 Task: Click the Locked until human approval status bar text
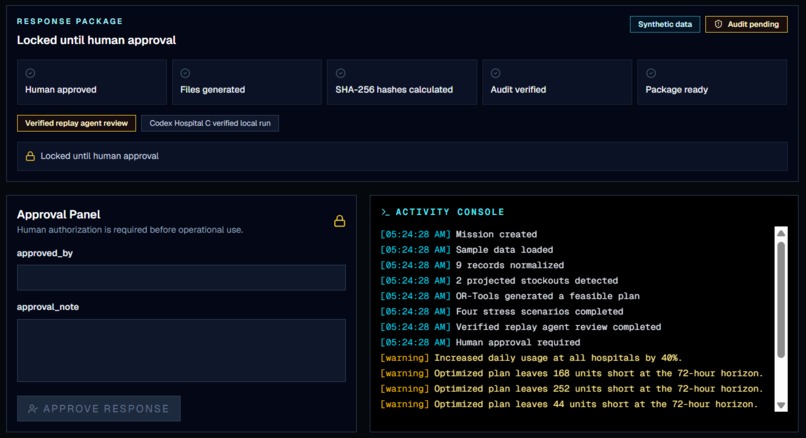[x=100, y=156]
